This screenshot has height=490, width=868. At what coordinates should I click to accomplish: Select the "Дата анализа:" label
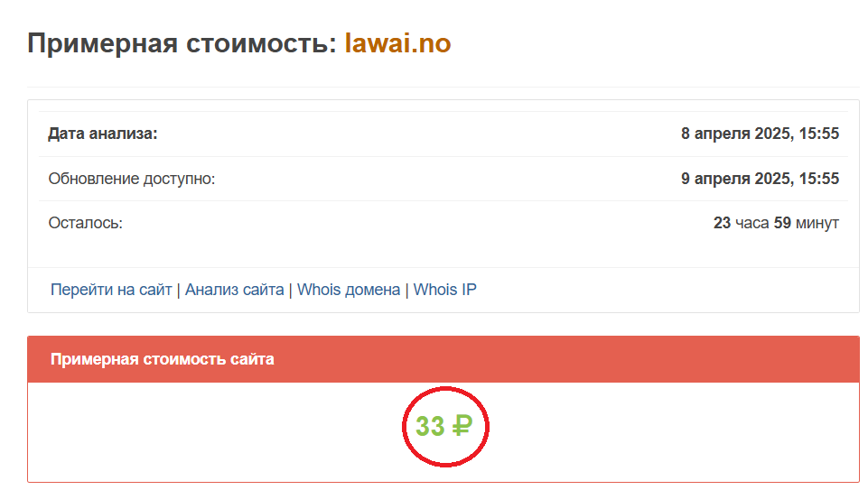click(x=103, y=134)
